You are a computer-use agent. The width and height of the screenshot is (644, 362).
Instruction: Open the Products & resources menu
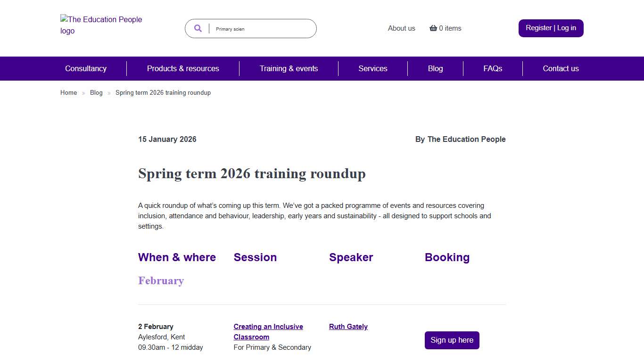(183, 68)
